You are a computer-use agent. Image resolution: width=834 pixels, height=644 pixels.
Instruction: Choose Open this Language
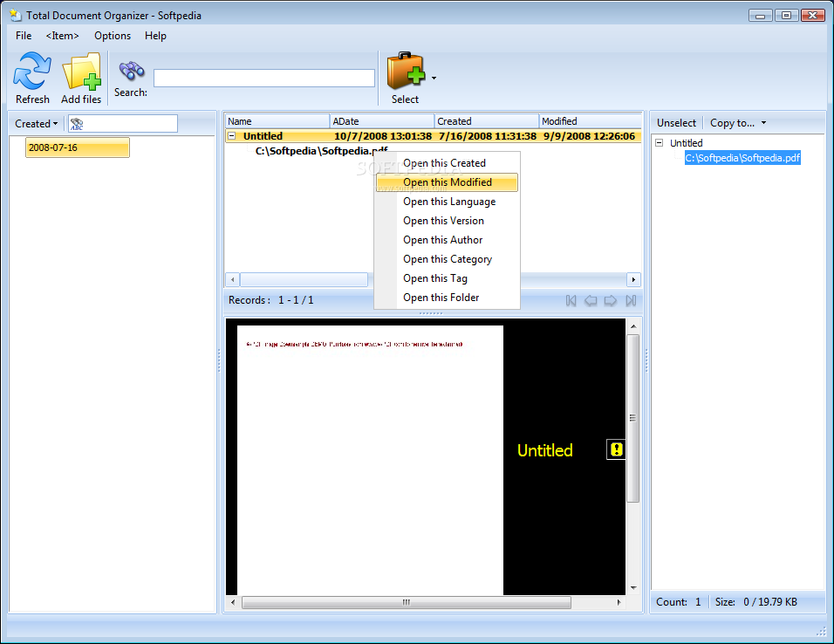[x=447, y=202]
